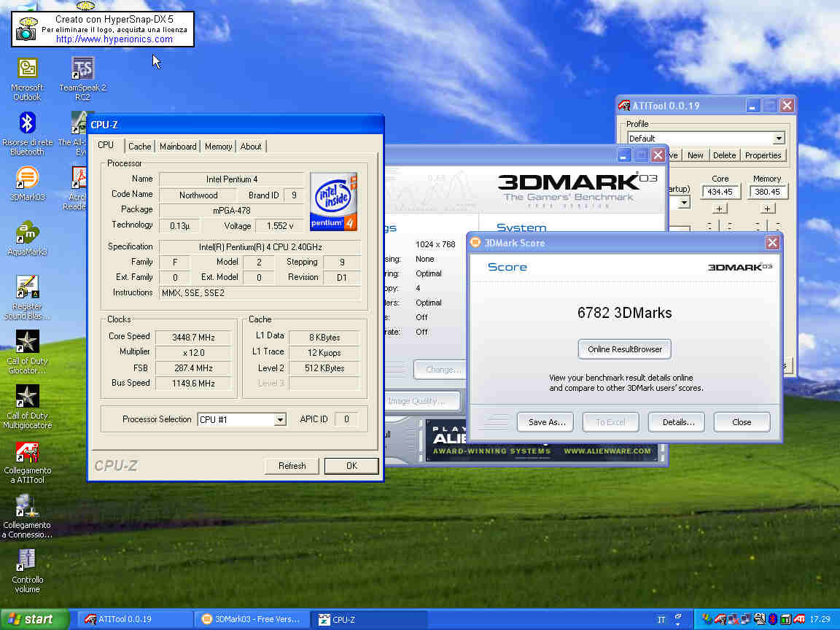Select the Register Sound Blaster desktop icon

[x=27, y=297]
